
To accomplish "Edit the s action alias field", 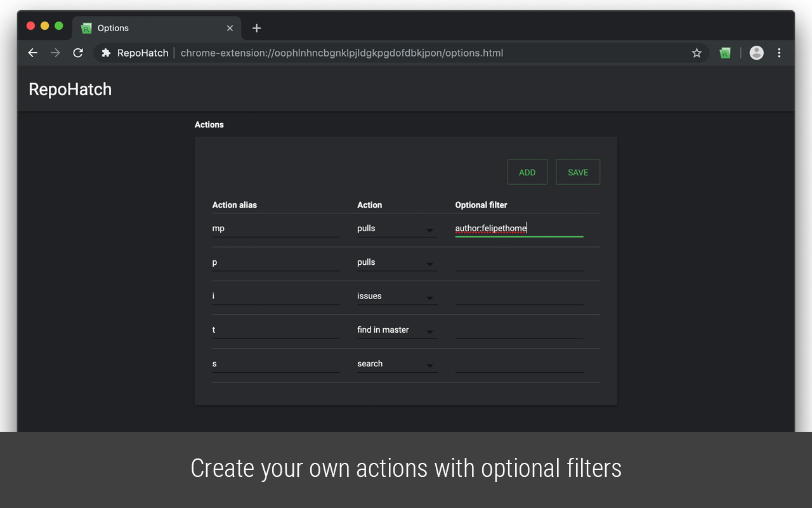I will coord(276,364).
